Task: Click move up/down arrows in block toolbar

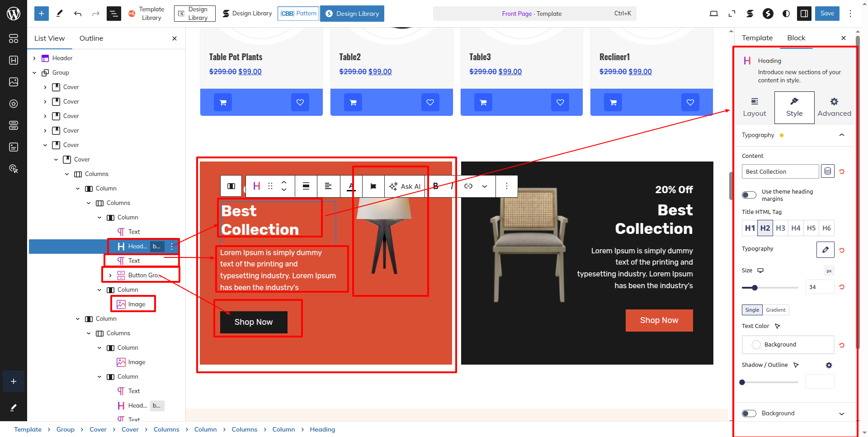Action: (284, 186)
